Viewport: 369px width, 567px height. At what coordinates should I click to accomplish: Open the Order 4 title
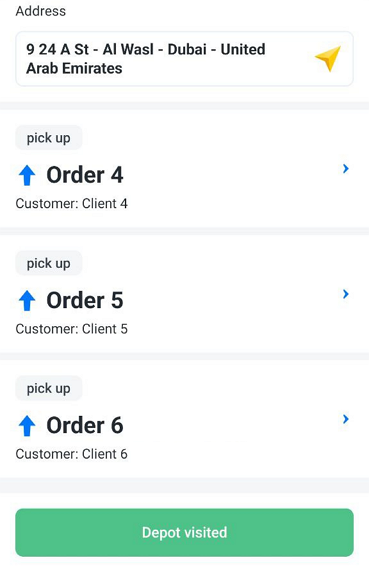pos(85,175)
